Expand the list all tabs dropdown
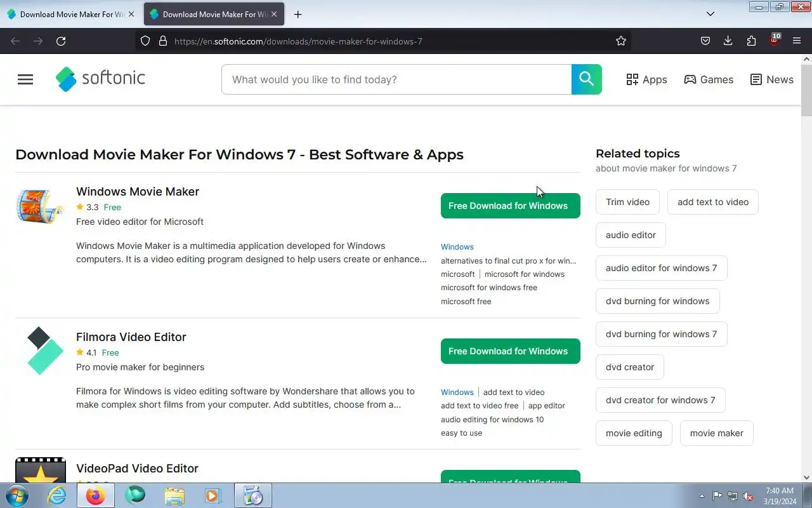 point(710,14)
